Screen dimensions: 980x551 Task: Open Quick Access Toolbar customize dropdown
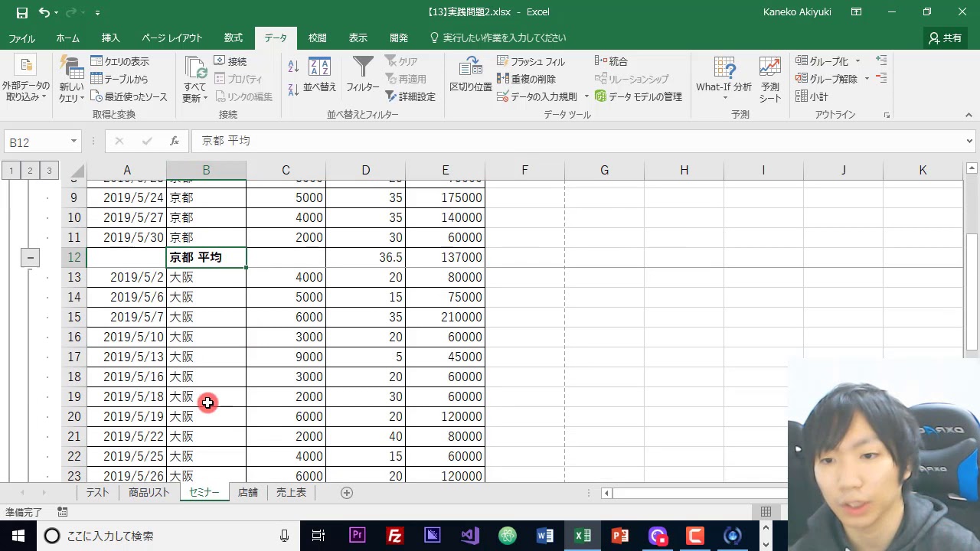coord(97,13)
